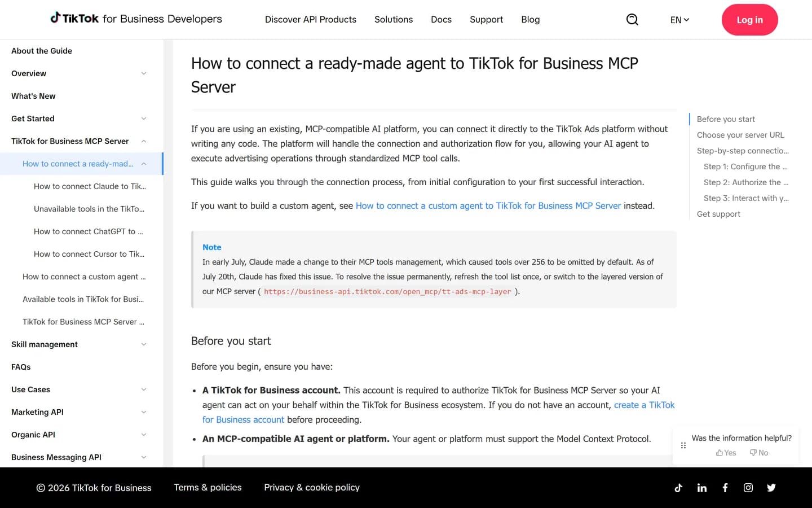Jump to Choose your server URL
812x508 pixels.
(x=740, y=135)
